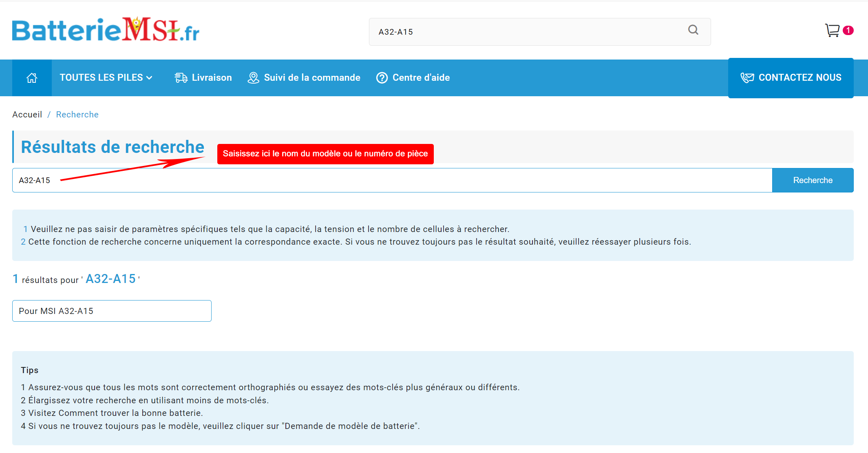Click tip 'Assurez-vous que tous les mots'
This screenshot has height=453, width=868.
point(270,387)
